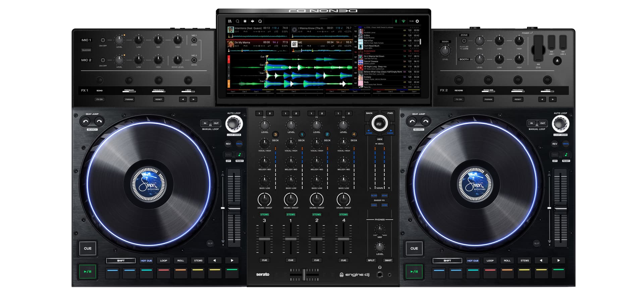Viewport: 644px width, 297px height.
Task: Step FX 2 beat value up with right arrow
Action: (x=553, y=99)
